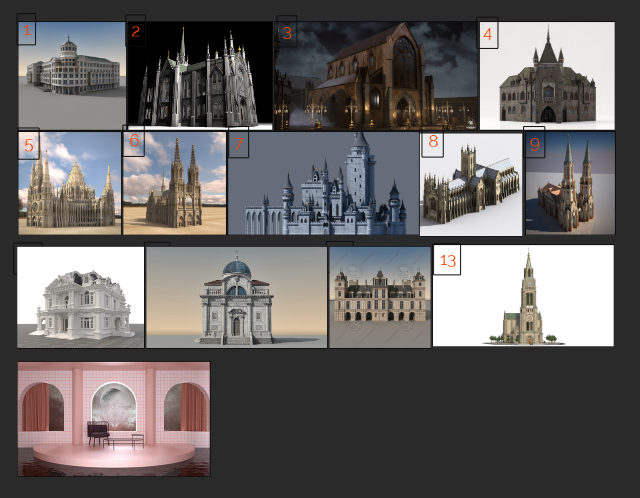This screenshot has width=640, height=498.
Task: Open the gothic cathedral on black background numbered 2
Action: 200,76
